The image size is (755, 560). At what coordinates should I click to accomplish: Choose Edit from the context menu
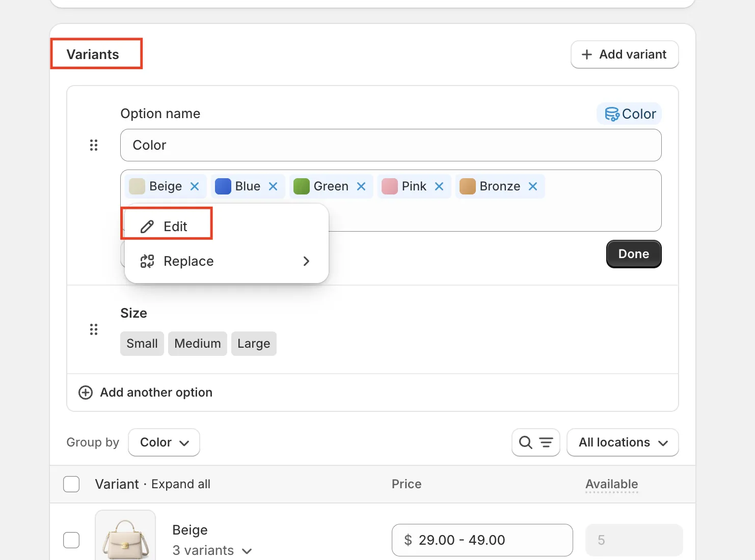click(x=175, y=227)
